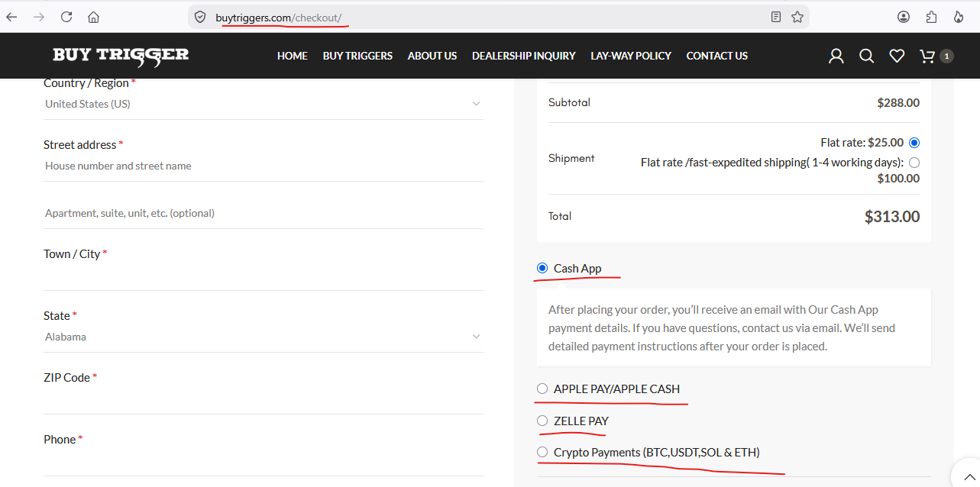Open HOME in the navigation menu
Screen dimensions: 980x487
[x=293, y=56]
